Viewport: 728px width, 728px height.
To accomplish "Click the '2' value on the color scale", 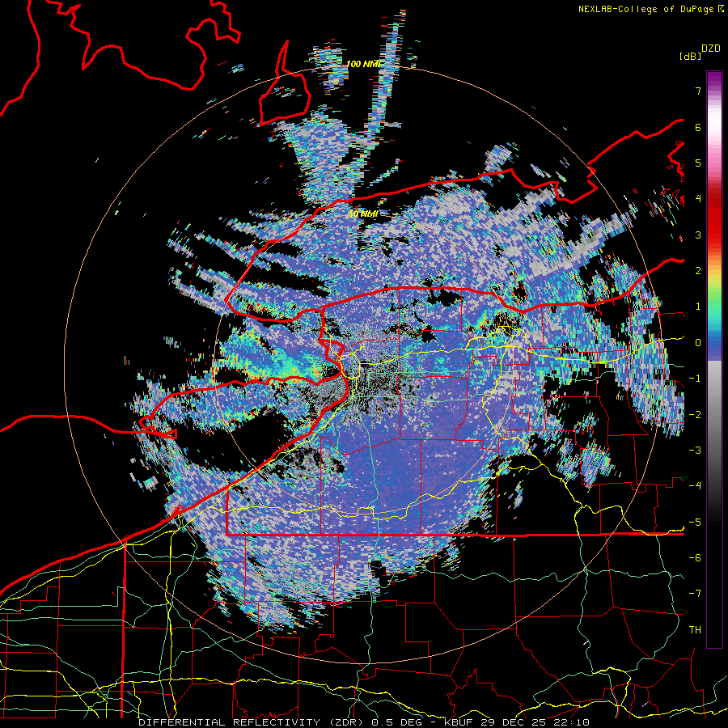I will pyautogui.click(x=698, y=271).
